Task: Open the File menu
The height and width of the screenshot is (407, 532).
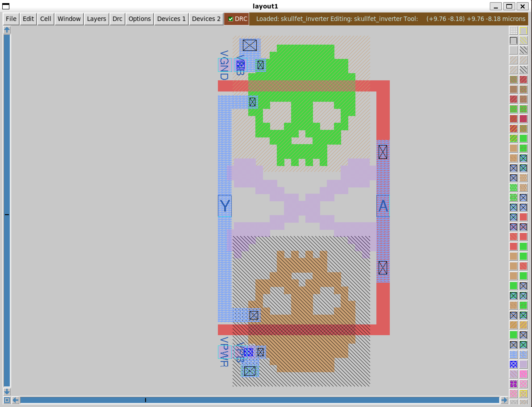Action: click(x=11, y=19)
